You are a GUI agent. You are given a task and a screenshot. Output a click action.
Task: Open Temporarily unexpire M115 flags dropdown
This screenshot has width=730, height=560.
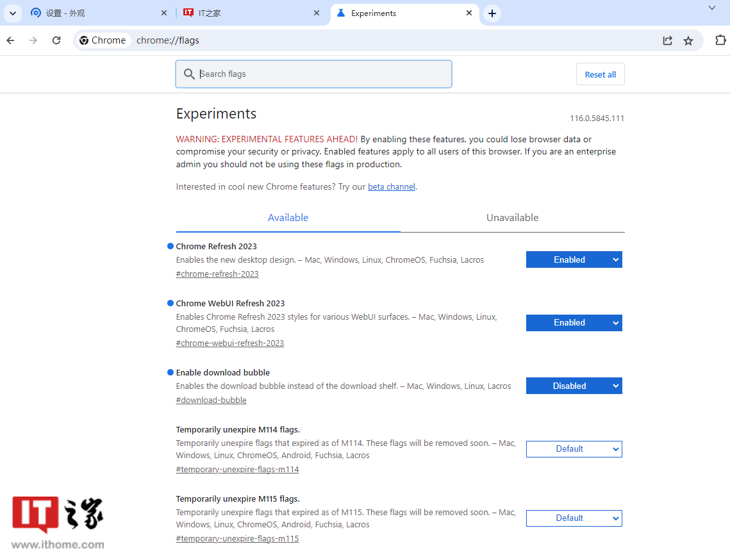pos(574,518)
